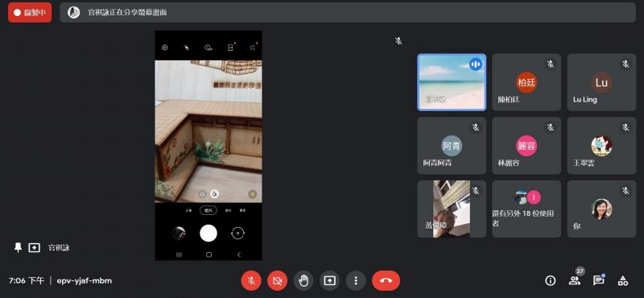Viewport: 644px width, 298px height.
Task: Click the 官祺詠 presenter name label
Action: click(59, 248)
